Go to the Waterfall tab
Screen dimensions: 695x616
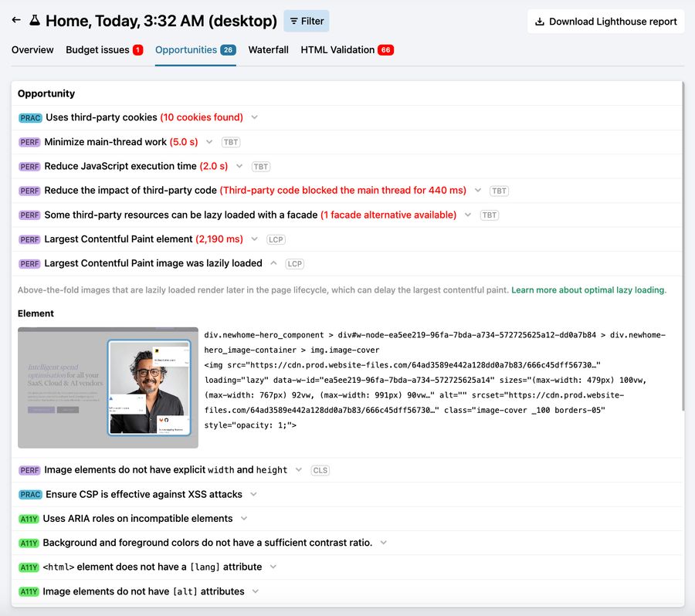(268, 50)
